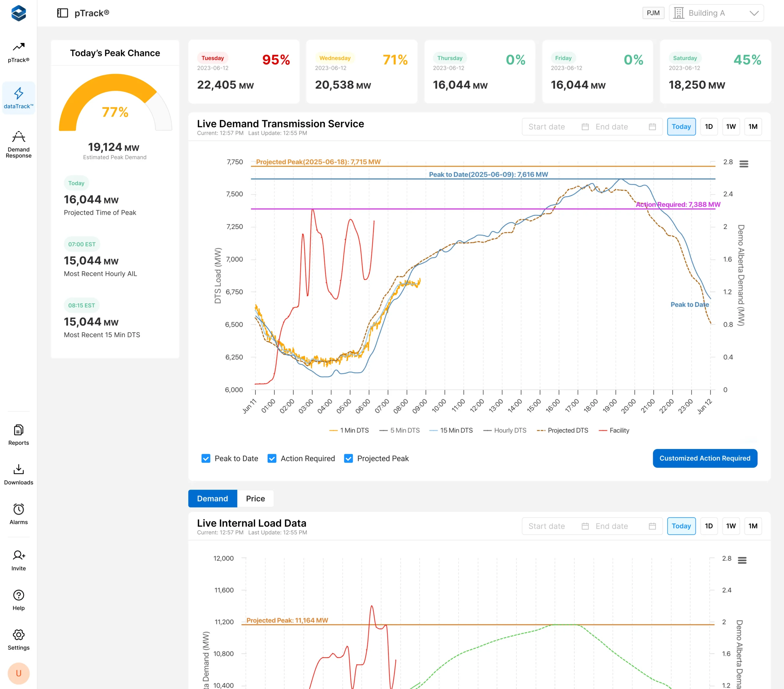Click Customized Action Required button
Image resolution: width=784 pixels, height=689 pixels.
pos(705,458)
